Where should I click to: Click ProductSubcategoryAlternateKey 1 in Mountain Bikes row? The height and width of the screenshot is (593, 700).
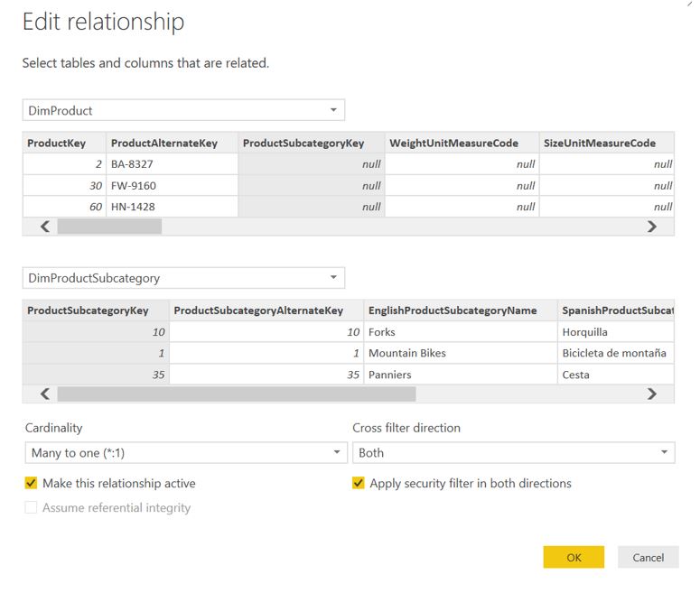coord(266,353)
